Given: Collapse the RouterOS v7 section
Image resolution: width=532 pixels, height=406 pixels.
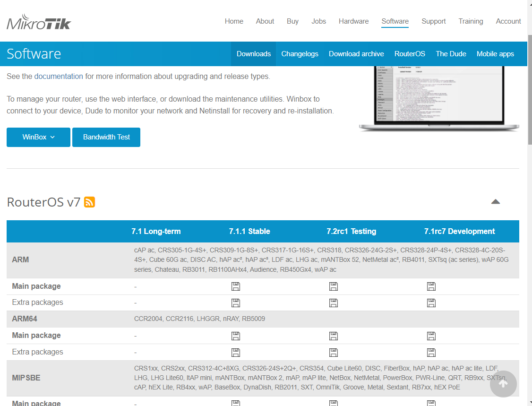Looking at the screenshot, I should (x=495, y=202).
